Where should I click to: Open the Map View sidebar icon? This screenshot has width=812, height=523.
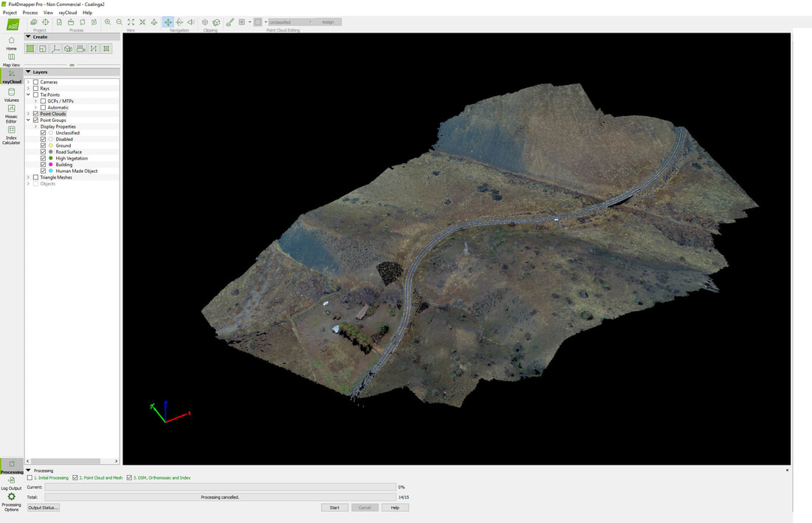tap(11, 58)
